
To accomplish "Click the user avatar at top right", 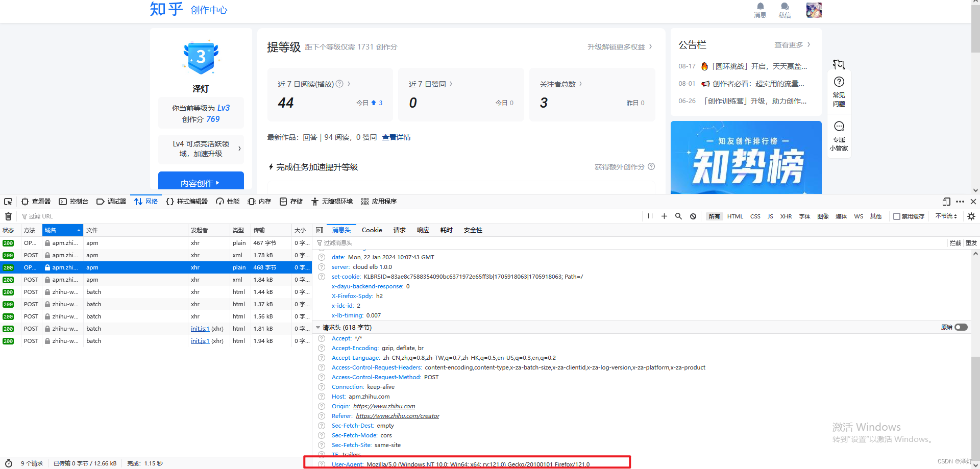I will [814, 10].
